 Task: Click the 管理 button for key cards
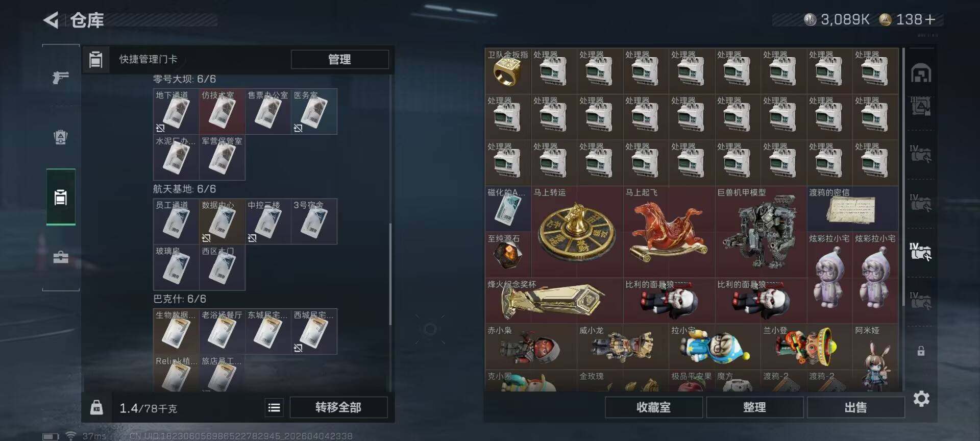[x=339, y=59]
